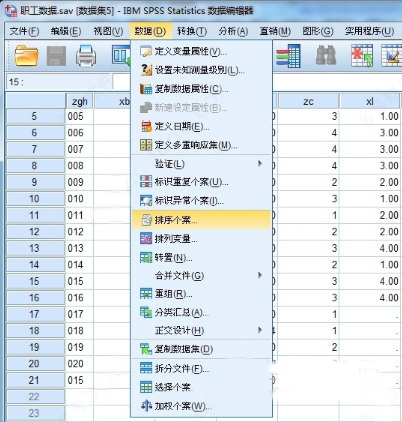
Task: Open the 文件(F) menu
Action: [24, 31]
